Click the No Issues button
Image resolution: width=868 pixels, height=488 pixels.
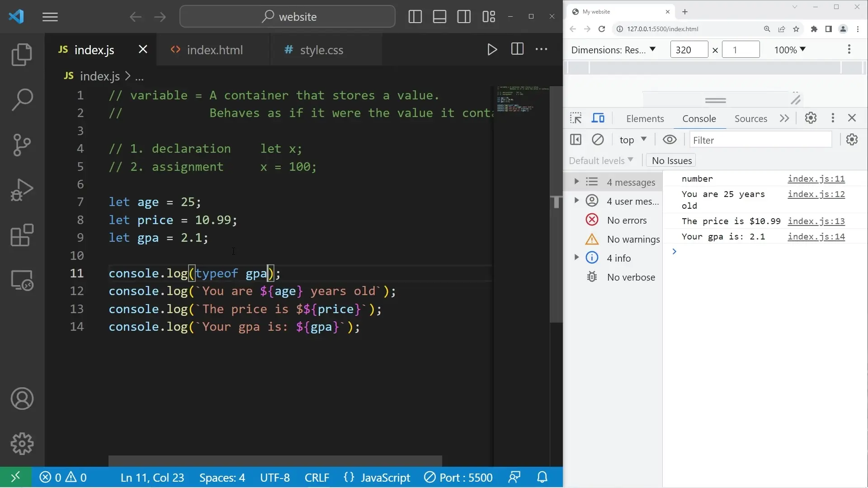(671, 161)
